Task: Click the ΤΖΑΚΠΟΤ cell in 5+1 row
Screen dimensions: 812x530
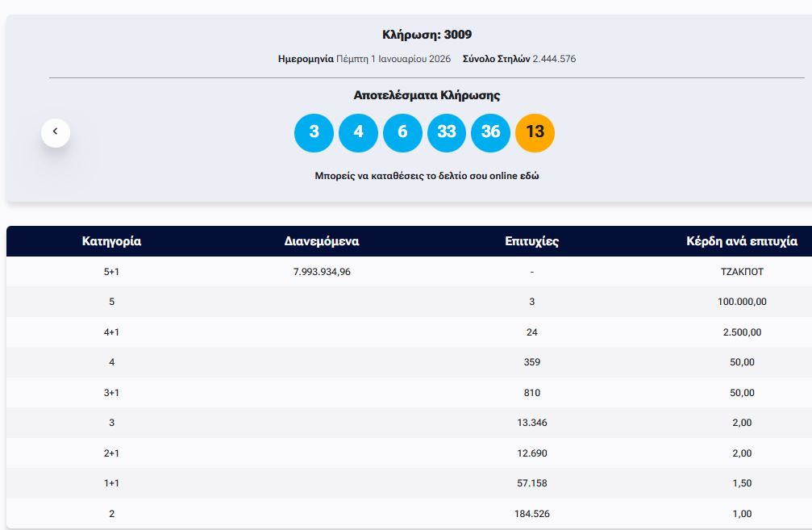Action: [x=741, y=272]
